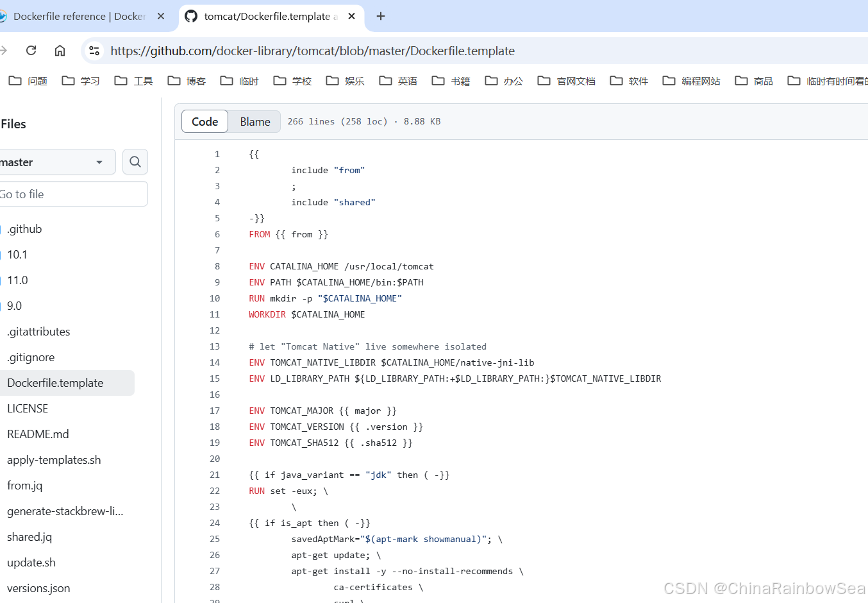Click the file search magnifier icon

135,162
